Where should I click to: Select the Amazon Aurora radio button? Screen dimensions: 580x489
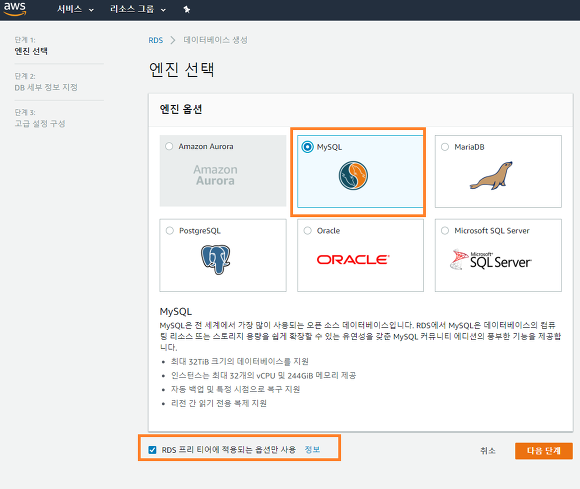pos(169,146)
